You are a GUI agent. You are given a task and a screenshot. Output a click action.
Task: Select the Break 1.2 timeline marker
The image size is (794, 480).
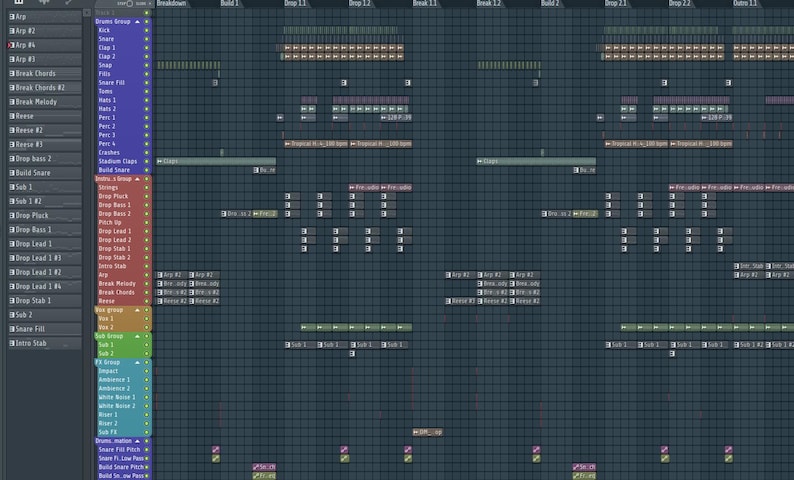pos(489,4)
